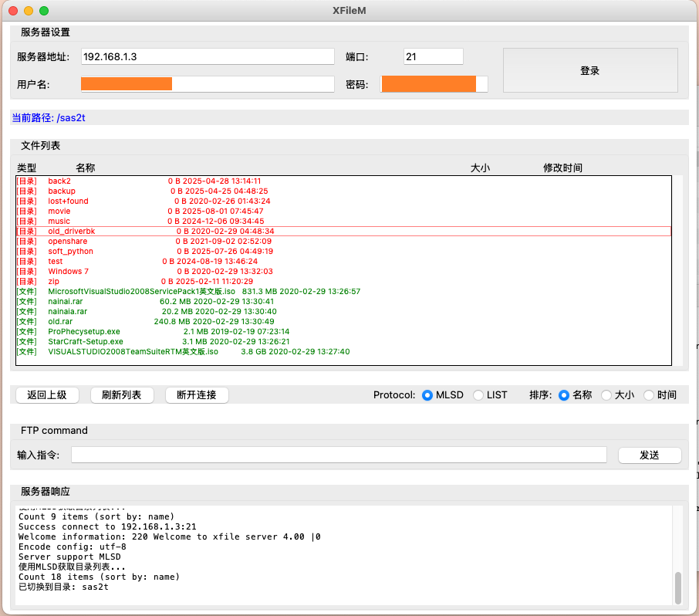Image resolution: width=699 pixels, height=616 pixels.
Task: Sort the file list by 时间
Action: tap(649, 395)
